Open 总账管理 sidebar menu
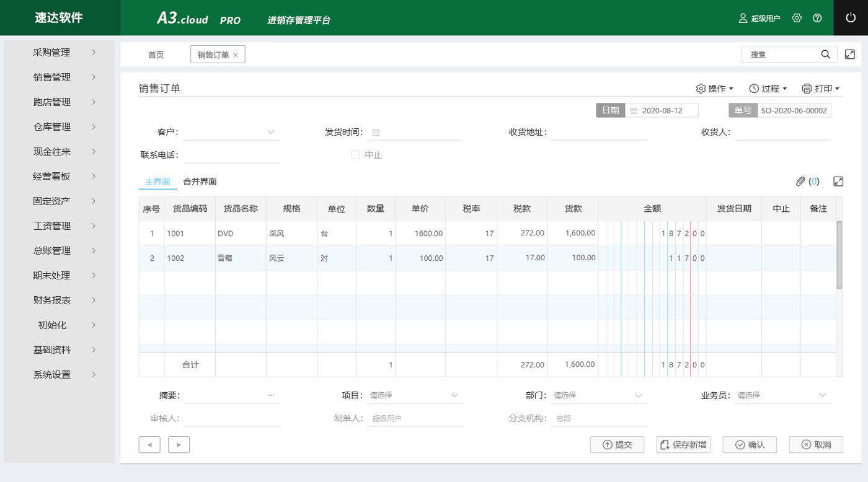This screenshot has height=482, width=868. 59,251
